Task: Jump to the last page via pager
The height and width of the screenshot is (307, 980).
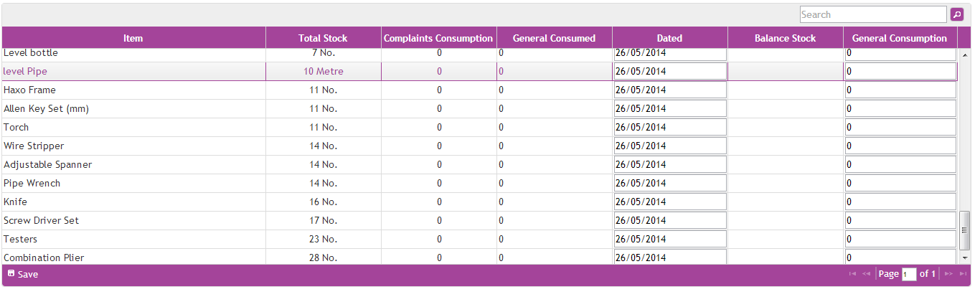Action: [963, 274]
